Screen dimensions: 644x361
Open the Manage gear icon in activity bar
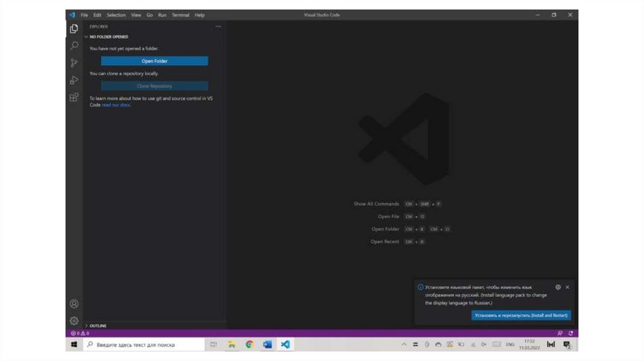tap(74, 321)
